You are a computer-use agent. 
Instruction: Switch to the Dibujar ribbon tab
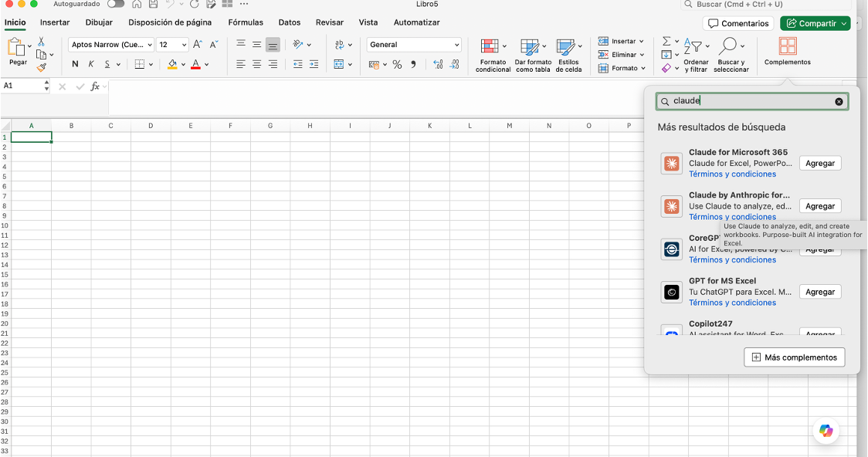pyautogui.click(x=99, y=22)
